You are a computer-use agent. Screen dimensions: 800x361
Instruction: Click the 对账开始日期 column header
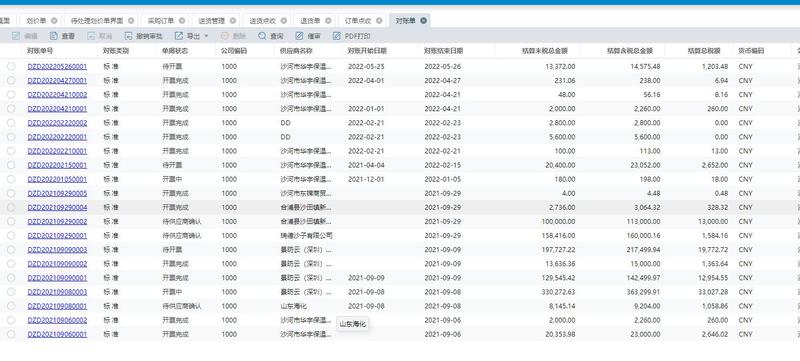[x=367, y=51]
